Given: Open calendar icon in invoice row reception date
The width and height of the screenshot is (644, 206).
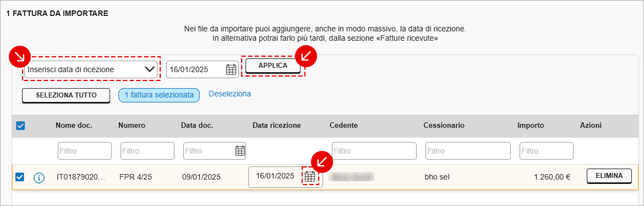Looking at the screenshot, I should (310, 177).
